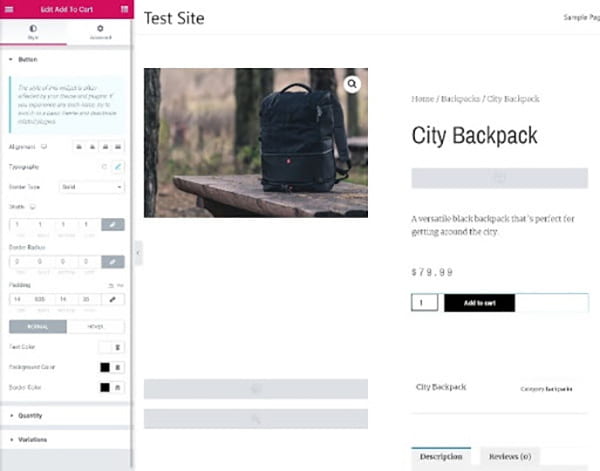Click the Width left value field

[x=90, y=224]
